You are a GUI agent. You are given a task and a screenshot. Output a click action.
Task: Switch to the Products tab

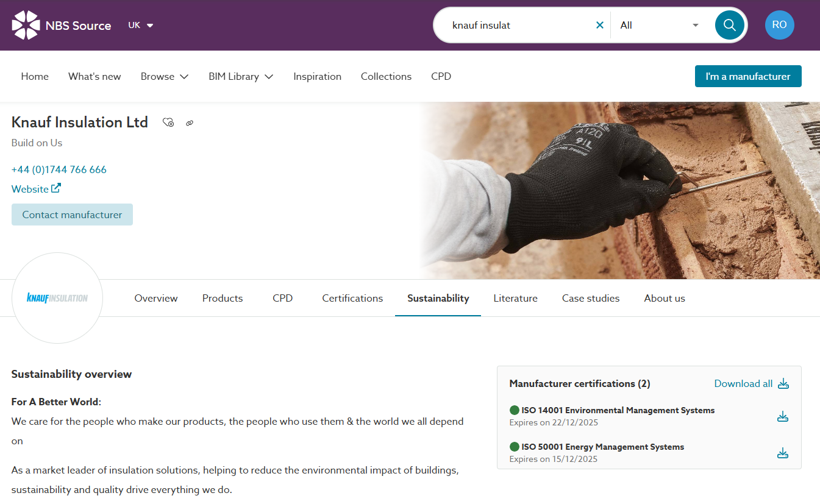click(223, 298)
